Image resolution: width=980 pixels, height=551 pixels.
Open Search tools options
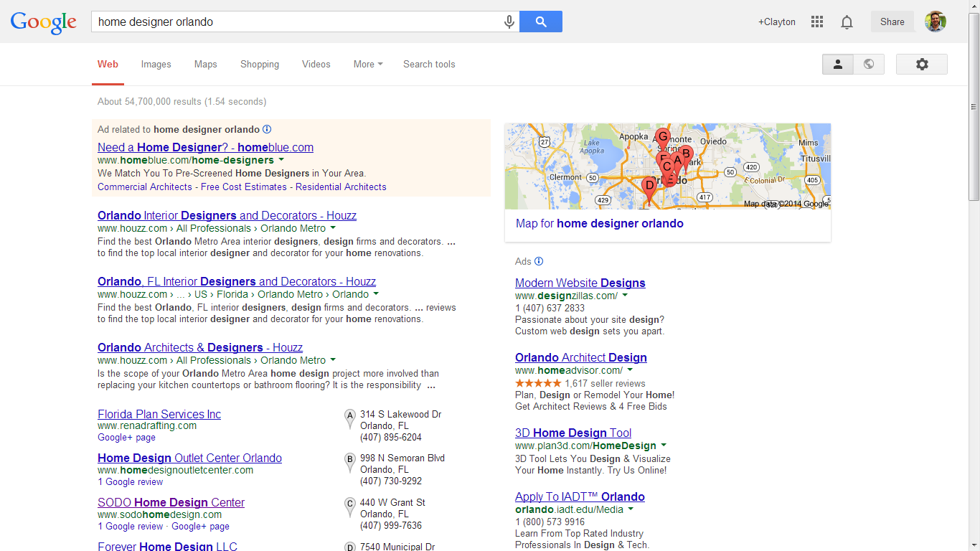[x=429, y=64]
